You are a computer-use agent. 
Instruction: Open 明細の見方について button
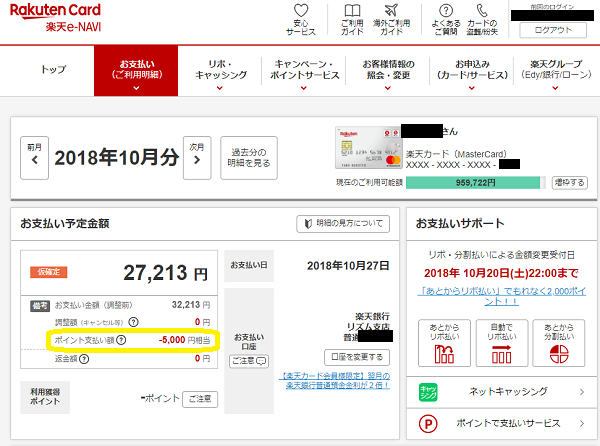pos(343,223)
